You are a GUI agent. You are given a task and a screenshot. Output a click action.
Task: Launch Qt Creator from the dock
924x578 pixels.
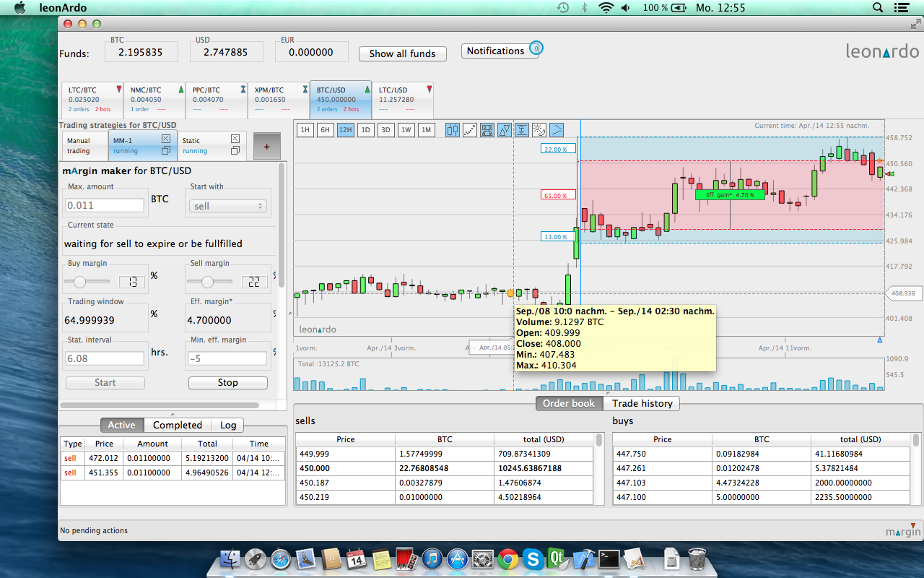pyautogui.click(x=558, y=558)
